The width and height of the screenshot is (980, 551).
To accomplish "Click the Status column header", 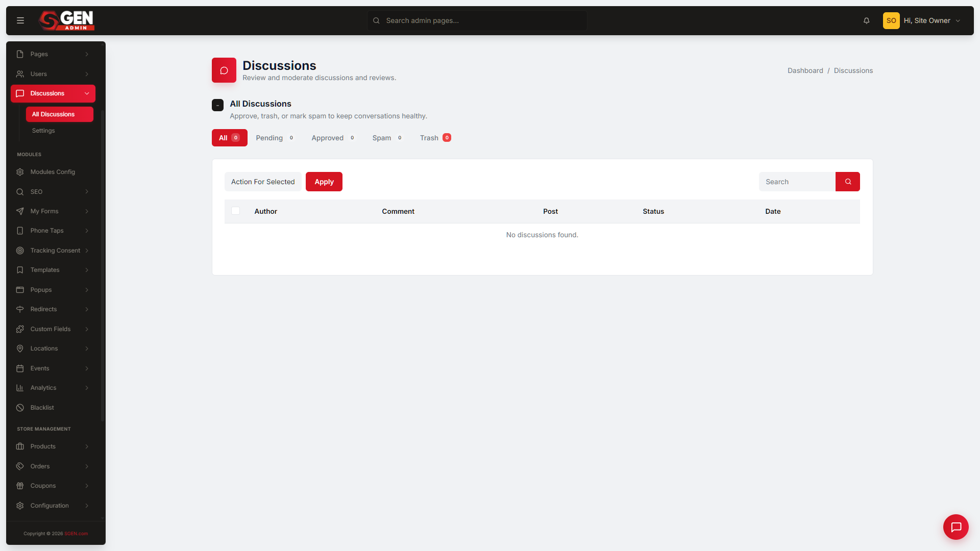I will [x=653, y=211].
